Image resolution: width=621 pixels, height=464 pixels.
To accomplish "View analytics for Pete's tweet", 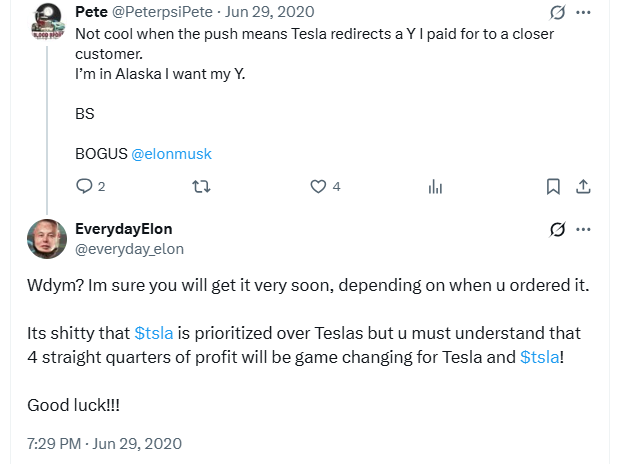I will pyautogui.click(x=435, y=186).
